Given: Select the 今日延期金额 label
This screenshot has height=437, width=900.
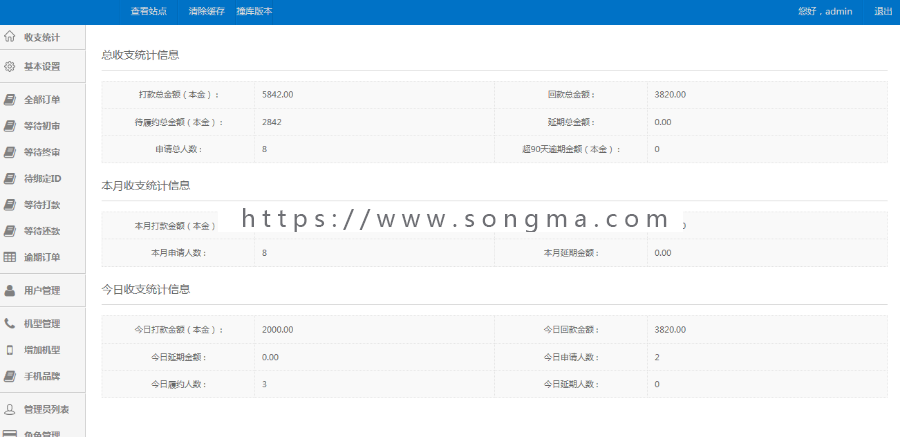Looking at the screenshot, I should coord(179,357).
